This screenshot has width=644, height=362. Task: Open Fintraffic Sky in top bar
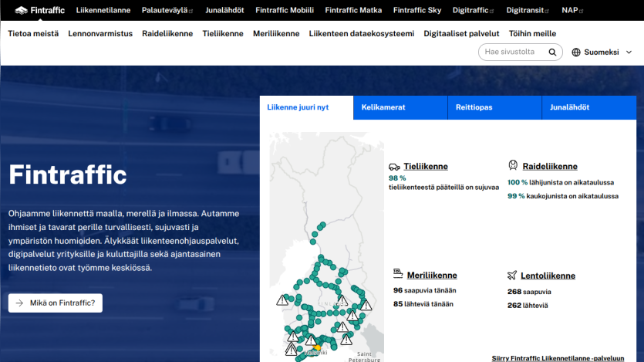click(x=417, y=10)
